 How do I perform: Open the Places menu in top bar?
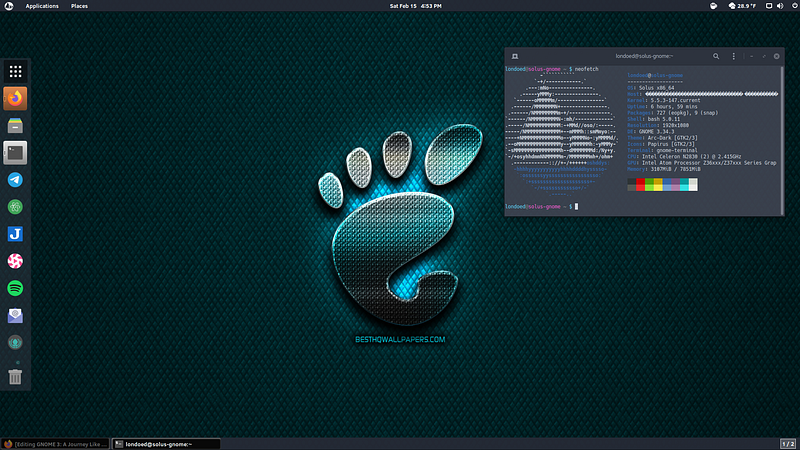pyautogui.click(x=79, y=6)
